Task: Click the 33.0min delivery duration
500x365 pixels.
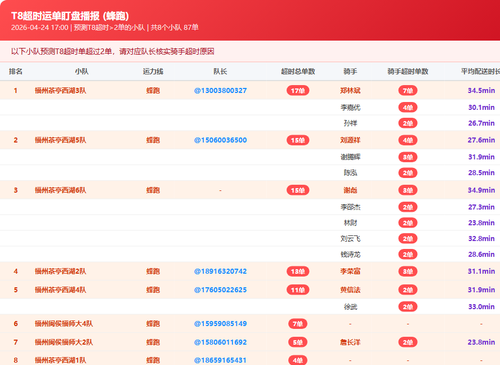Action: [x=481, y=307]
